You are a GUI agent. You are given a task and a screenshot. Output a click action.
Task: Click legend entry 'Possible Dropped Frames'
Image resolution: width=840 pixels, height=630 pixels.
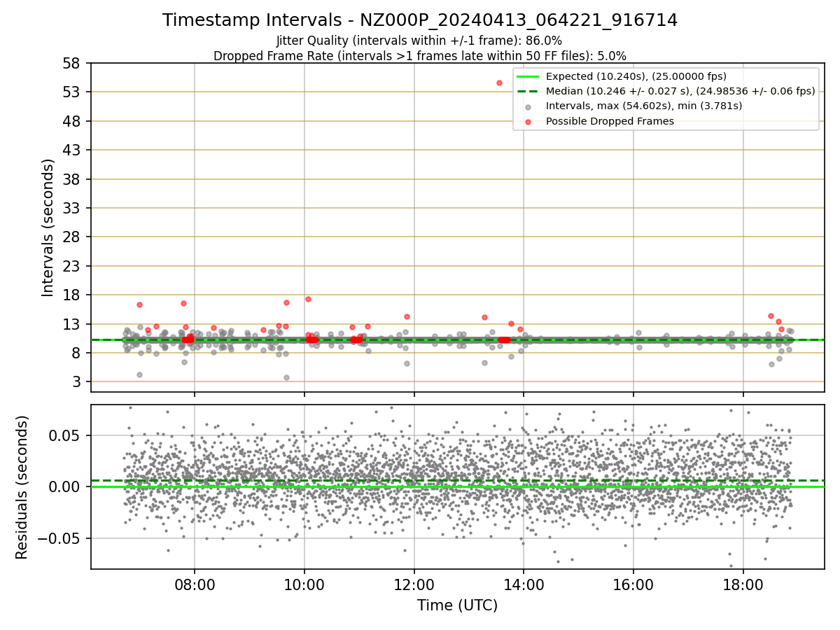click(610, 121)
